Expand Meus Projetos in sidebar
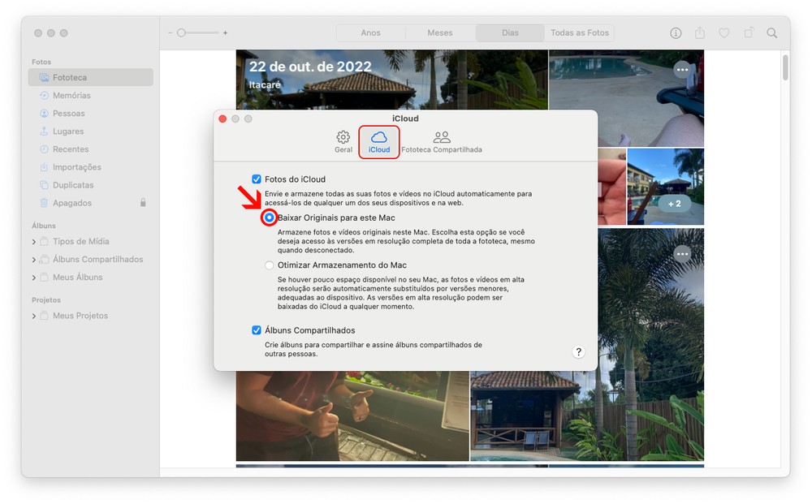 34,317
